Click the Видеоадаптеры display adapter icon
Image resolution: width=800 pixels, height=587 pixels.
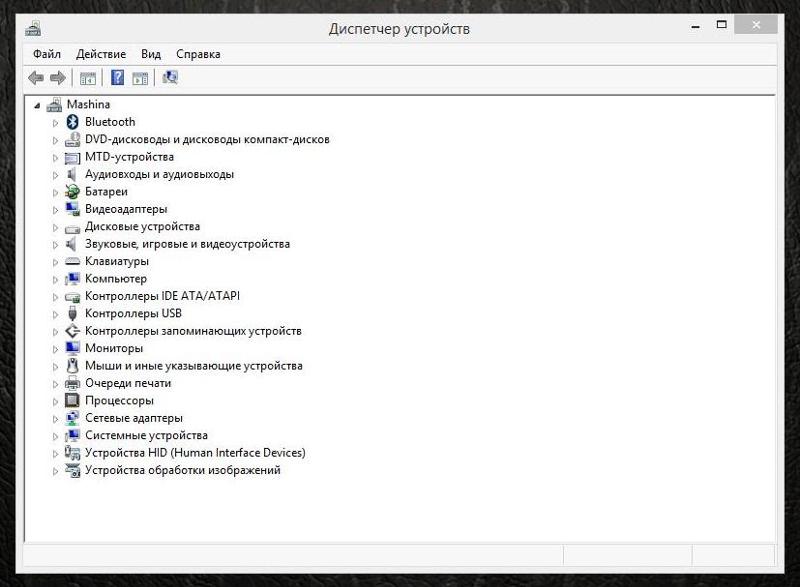click(x=72, y=209)
